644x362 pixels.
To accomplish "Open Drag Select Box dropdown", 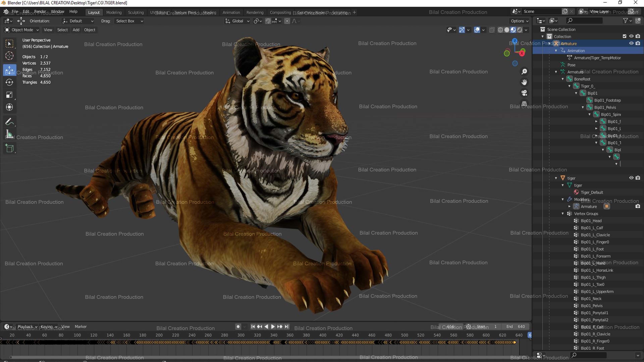I will click(x=129, y=21).
